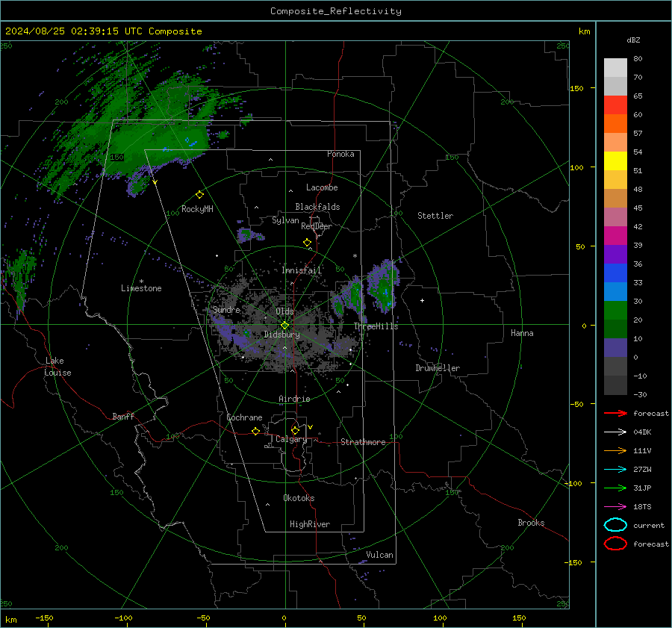
Task: Click the Blackfalds label
Action: [x=317, y=207]
